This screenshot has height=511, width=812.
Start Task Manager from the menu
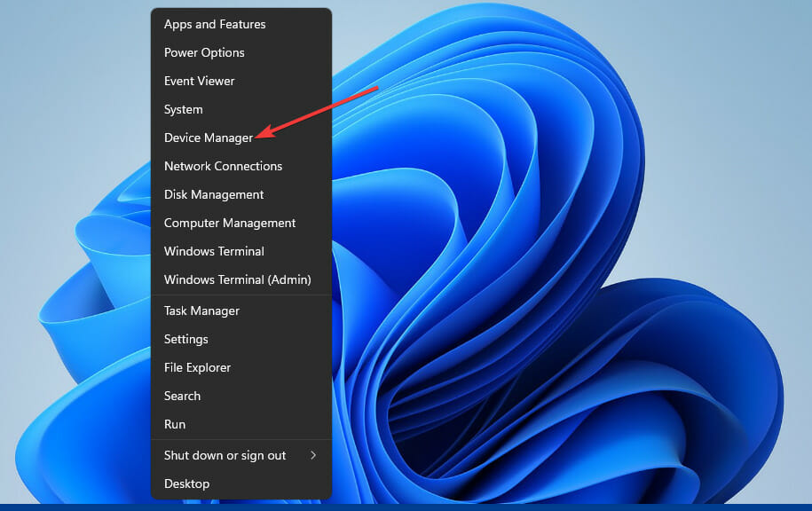[241, 311]
